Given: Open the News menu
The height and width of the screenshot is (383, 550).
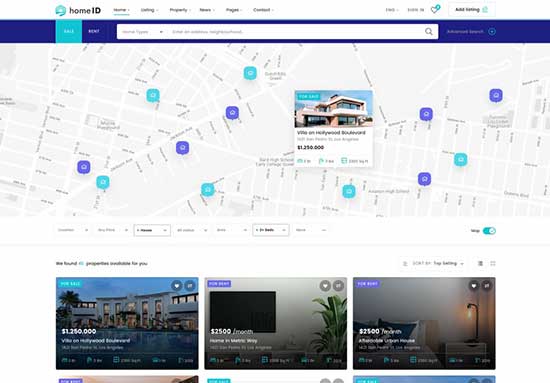Looking at the screenshot, I should click(x=207, y=10).
